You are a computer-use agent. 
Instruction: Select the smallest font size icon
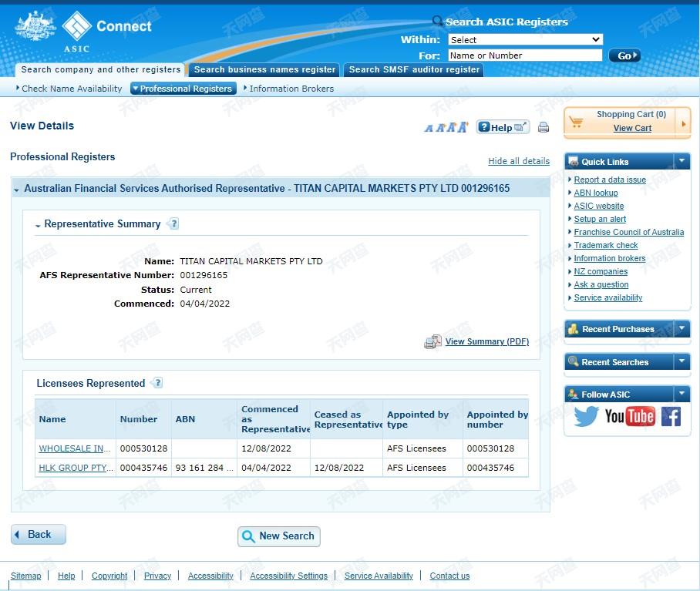pos(429,129)
